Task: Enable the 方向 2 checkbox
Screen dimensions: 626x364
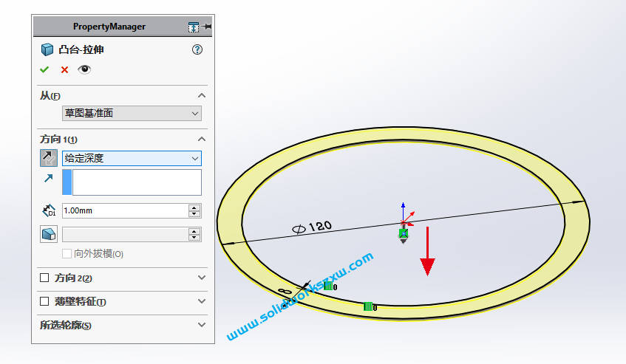Action: [44, 278]
